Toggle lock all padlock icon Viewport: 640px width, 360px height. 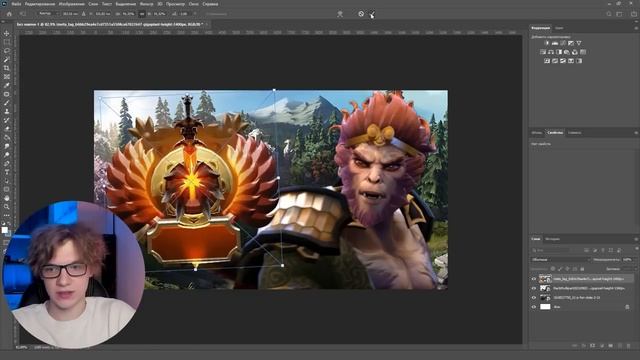(x=582, y=269)
